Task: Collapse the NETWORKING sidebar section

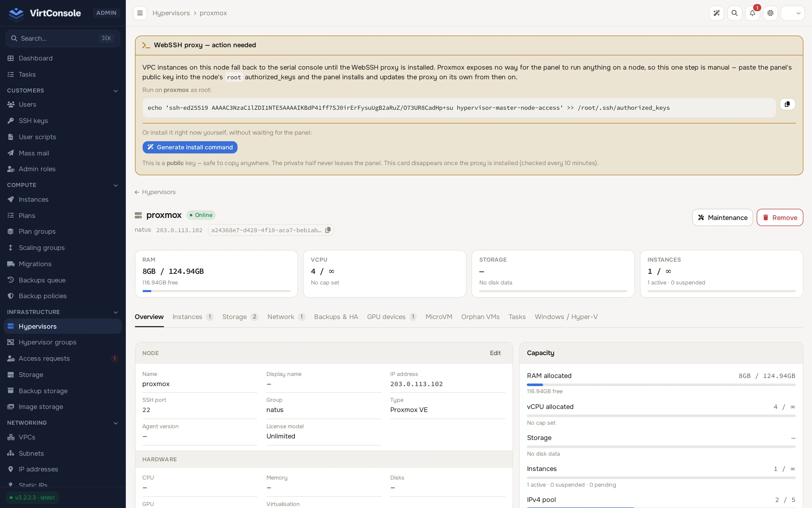Action: pos(63,423)
